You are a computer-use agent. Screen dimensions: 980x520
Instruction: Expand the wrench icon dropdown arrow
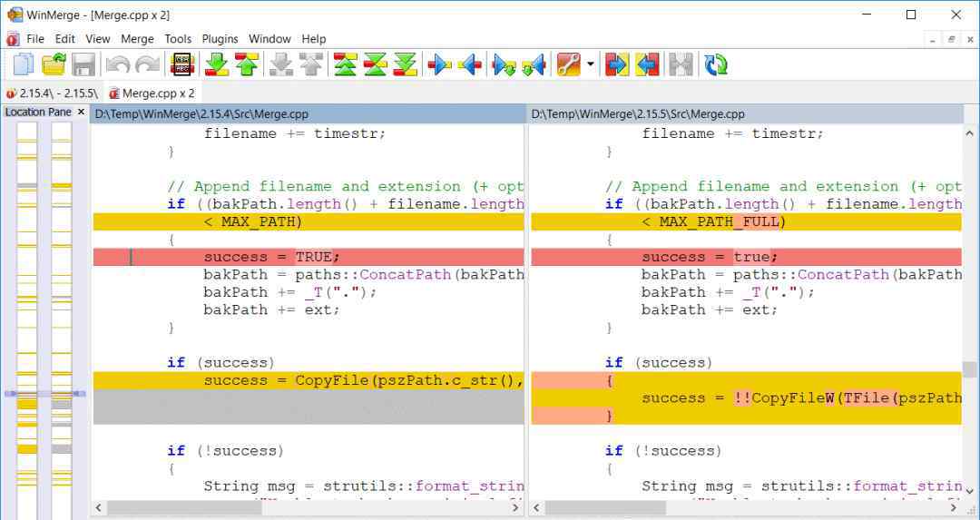[591, 65]
